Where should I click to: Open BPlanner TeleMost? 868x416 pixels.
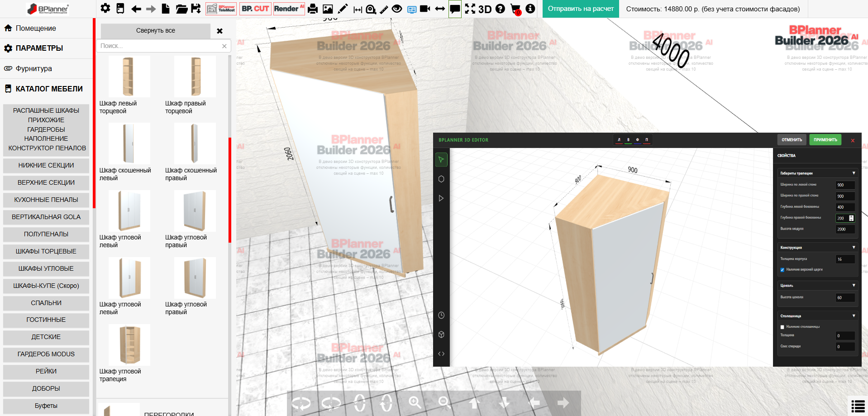(221, 9)
